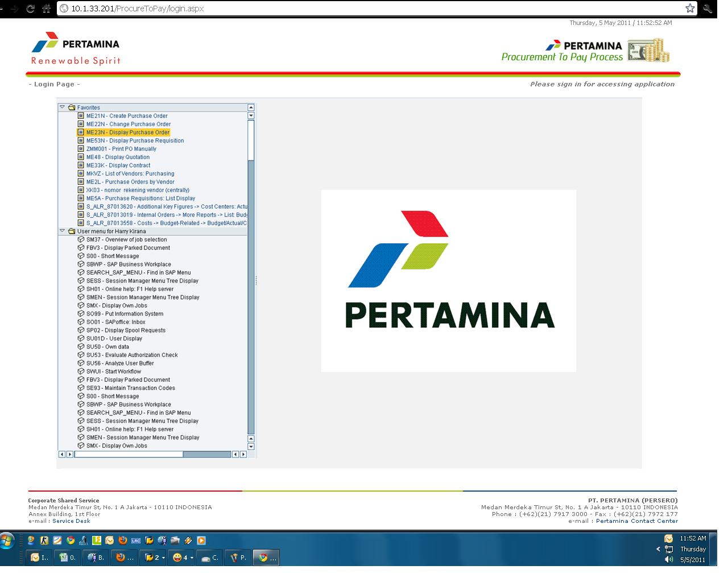Click the Favorites folder icon
728x582 pixels.
point(71,107)
